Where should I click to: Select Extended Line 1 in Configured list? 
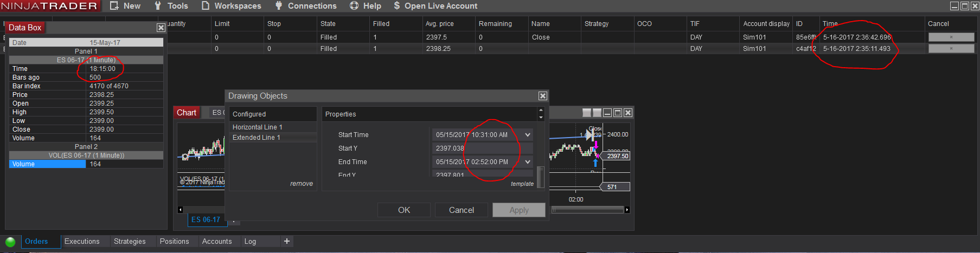click(257, 138)
